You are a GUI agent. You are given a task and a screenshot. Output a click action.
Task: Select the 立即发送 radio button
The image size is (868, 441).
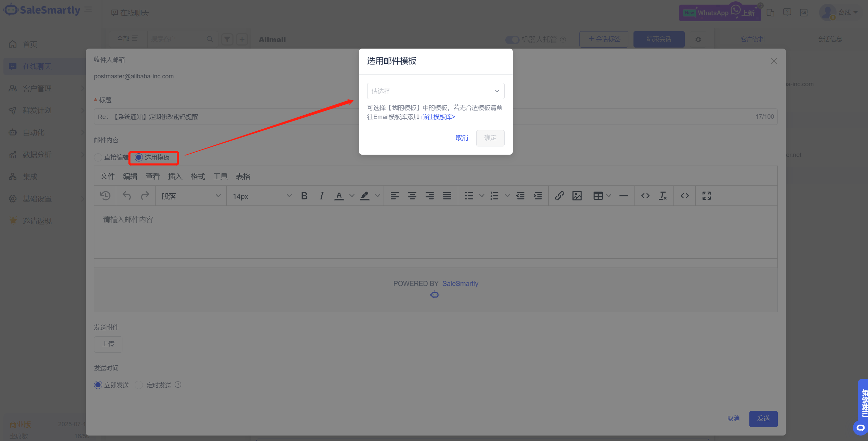point(98,385)
